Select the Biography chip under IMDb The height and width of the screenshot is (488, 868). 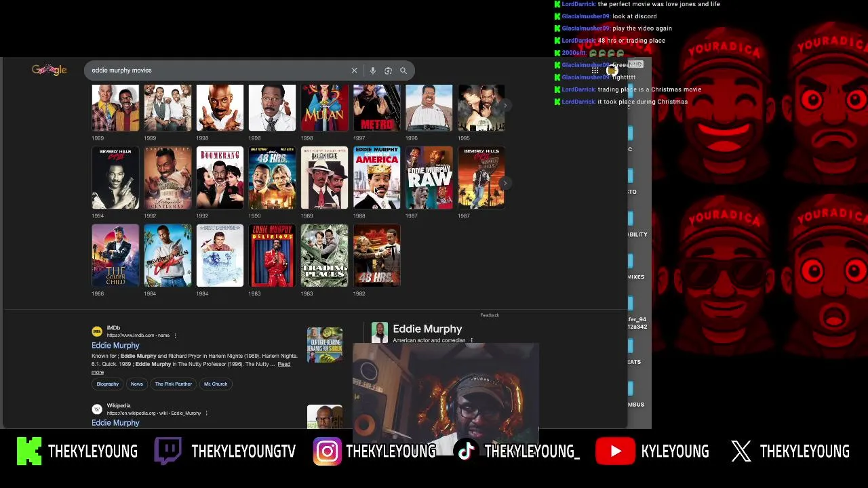coord(107,384)
